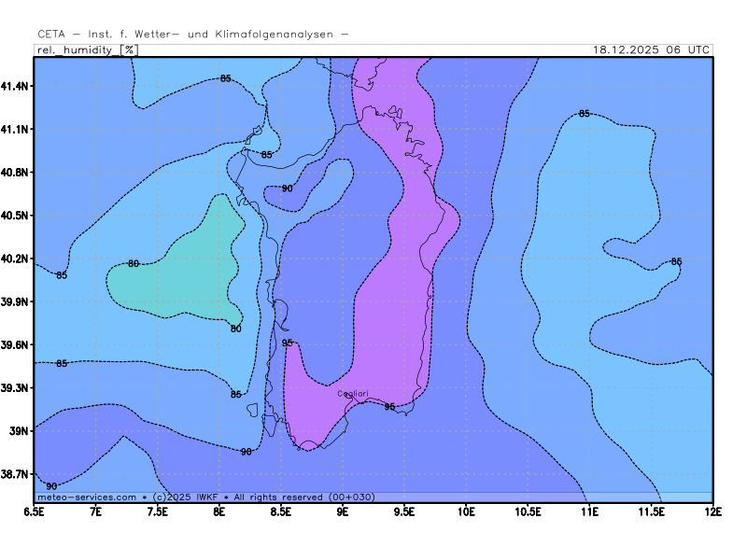The height and width of the screenshot is (560, 747).
Task: Click the 90 contour label in bottom-left corner
Action: pos(51,486)
